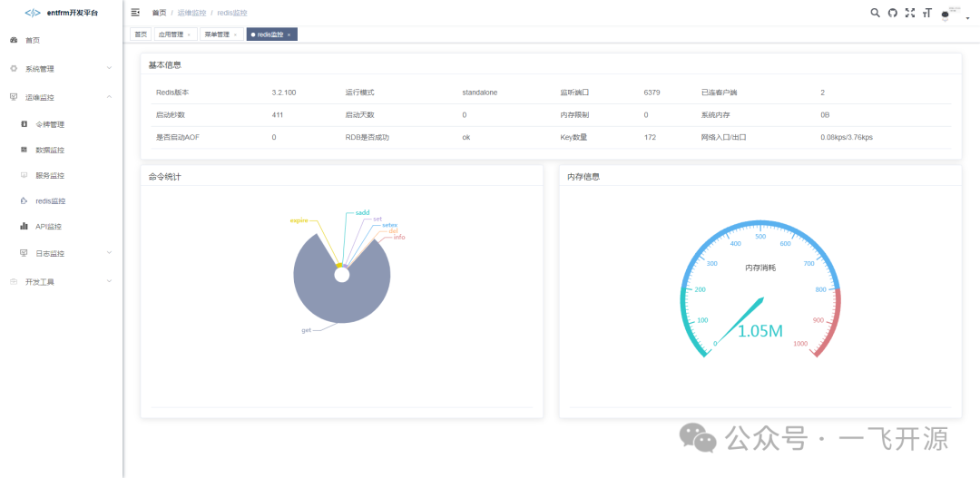The image size is (980, 478).
Task: Toggle fullscreen with the expand-arrows icon
Action: (910, 13)
